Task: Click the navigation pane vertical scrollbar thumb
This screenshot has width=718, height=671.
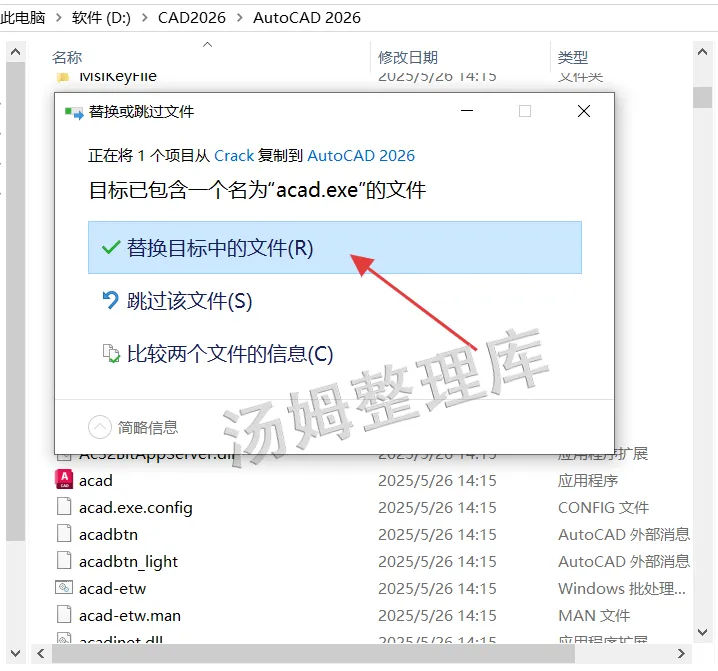Action: coord(16,301)
